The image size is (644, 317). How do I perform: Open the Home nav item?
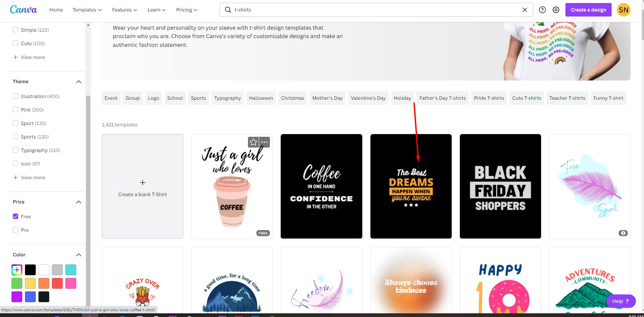click(x=56, y=10)
